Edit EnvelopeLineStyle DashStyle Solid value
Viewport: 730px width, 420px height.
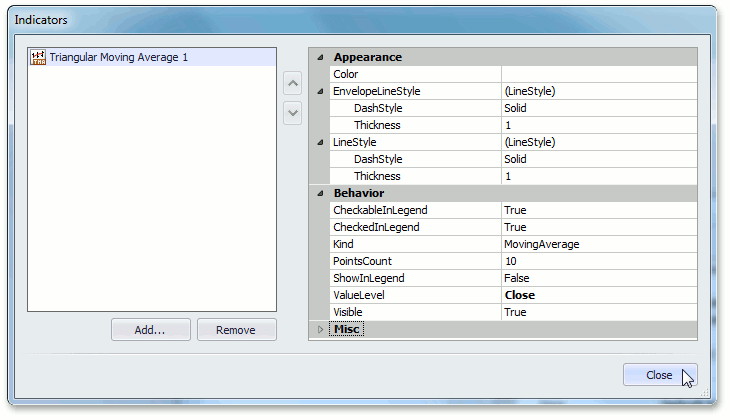[599, 108]
